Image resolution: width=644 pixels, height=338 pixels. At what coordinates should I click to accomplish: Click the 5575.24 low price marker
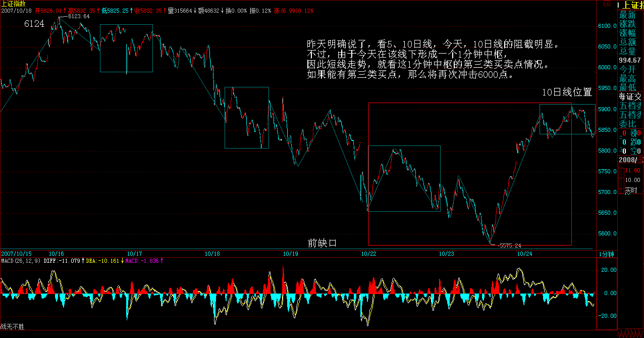point(509,246)
